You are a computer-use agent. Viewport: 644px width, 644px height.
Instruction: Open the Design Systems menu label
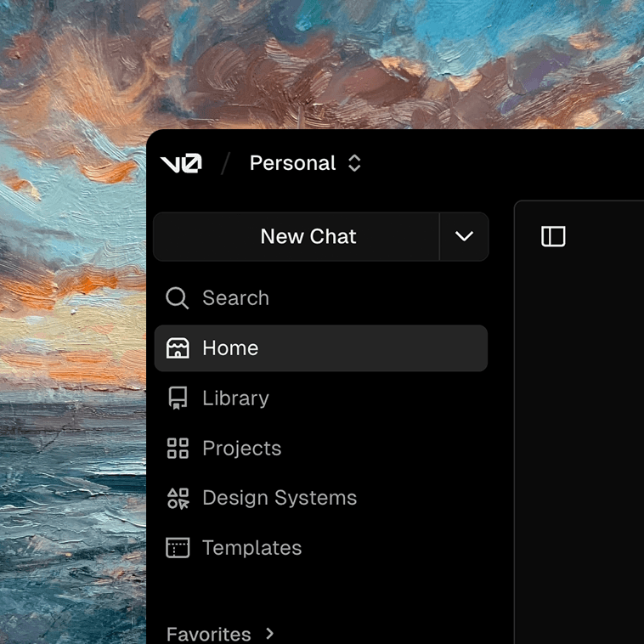coord(280,498)
